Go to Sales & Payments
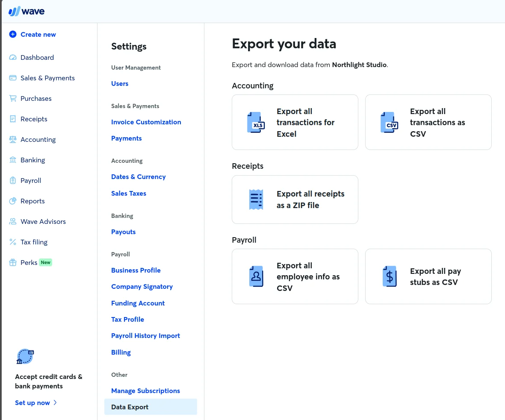 click(x=47, y=78)
